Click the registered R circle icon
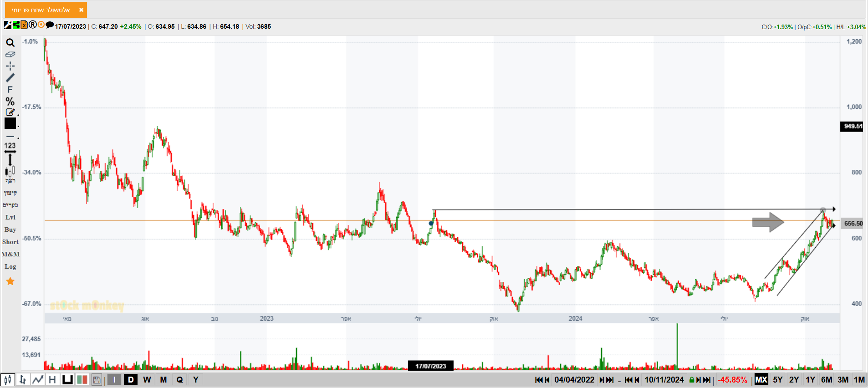 pyautogui.click(x=33, y=25)
